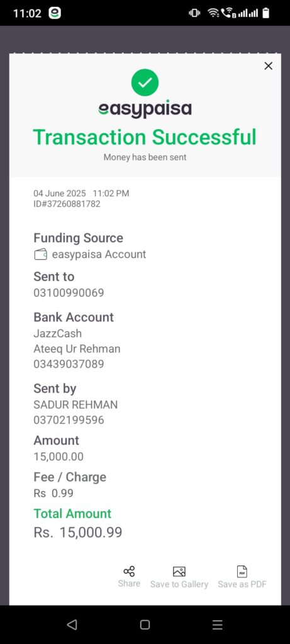
Task: Tap the Android back navigation triangle
Action: pyautogui.click(x=72, y=625)
